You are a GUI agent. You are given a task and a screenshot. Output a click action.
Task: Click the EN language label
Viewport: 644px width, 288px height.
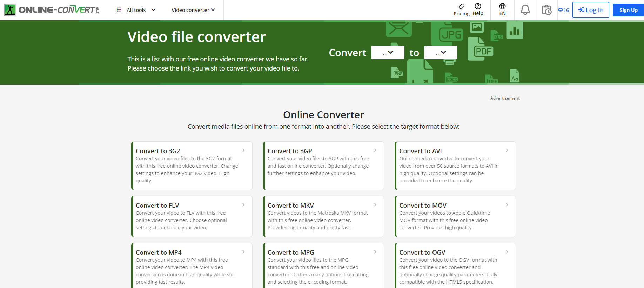coord(503,13)
